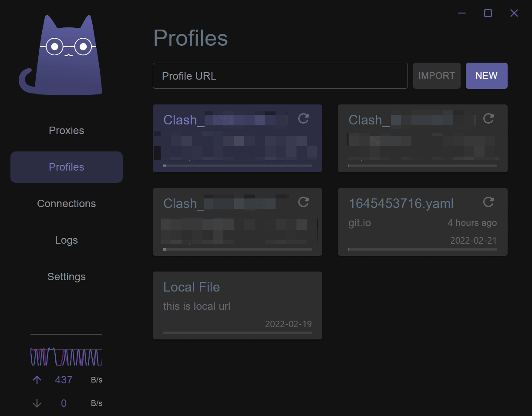Go to the Connections page
This screenshot has width=532, height=416.
(67, 204)
